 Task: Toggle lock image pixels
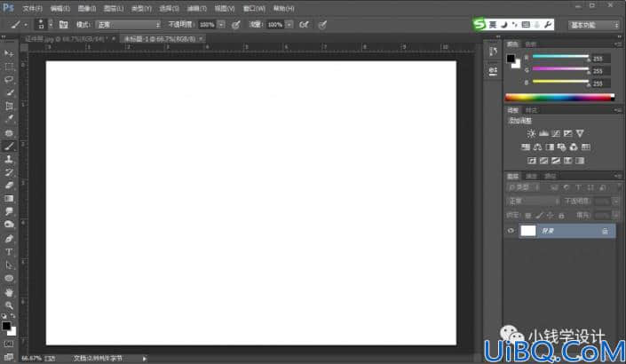tap(539, 216)
